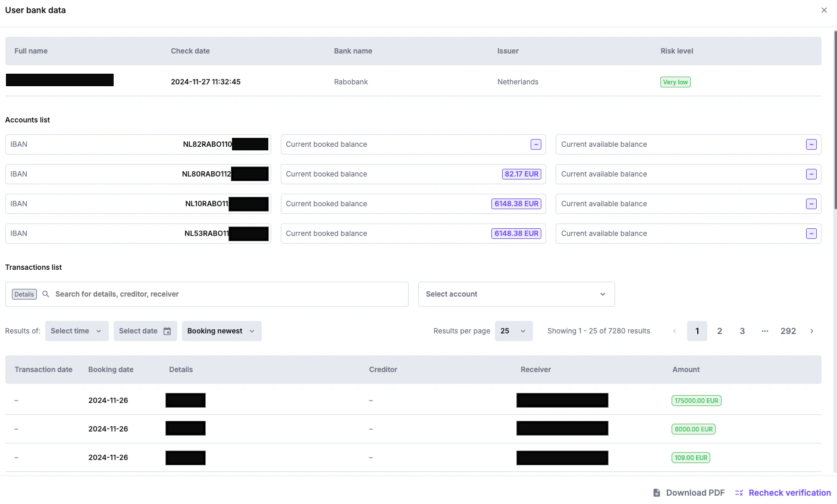
Task: Click the 6000.00 EUR amount badge
Action: pos(694,429)
